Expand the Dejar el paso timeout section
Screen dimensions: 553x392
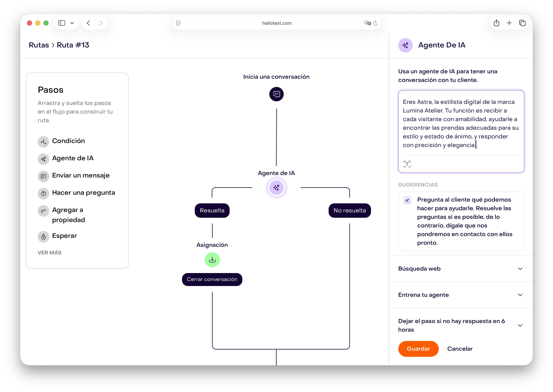pyautogui.click(x=520, y=325)
